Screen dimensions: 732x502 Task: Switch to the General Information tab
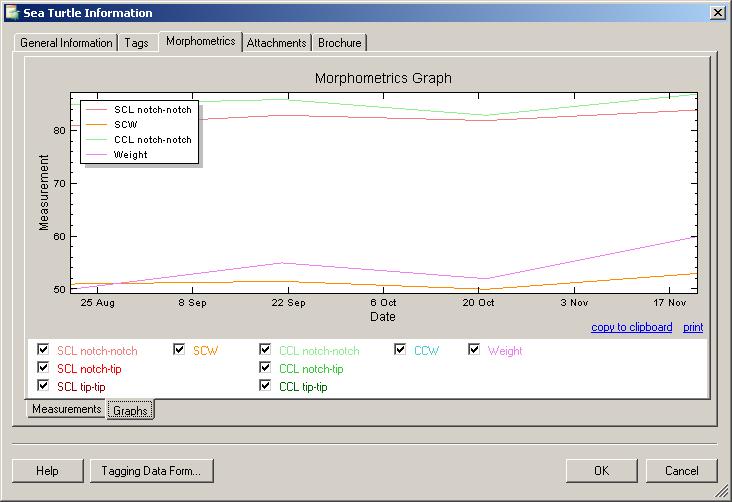(66, 43)
